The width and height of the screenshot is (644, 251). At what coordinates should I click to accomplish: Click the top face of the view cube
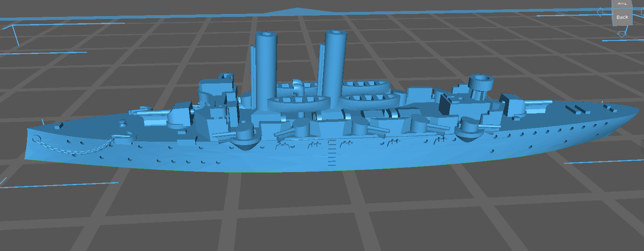click(622, 3)
